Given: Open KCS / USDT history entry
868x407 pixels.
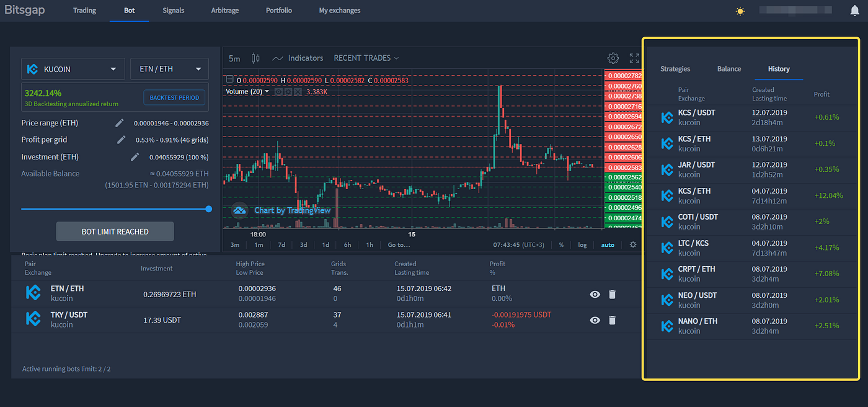Looking at the screenshot, I should (751, 117).
